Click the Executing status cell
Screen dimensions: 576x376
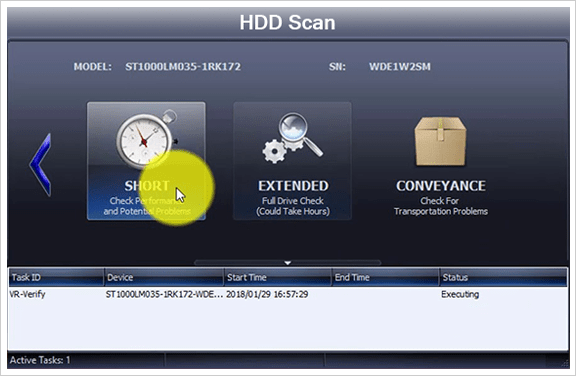(x=460, y=294)
